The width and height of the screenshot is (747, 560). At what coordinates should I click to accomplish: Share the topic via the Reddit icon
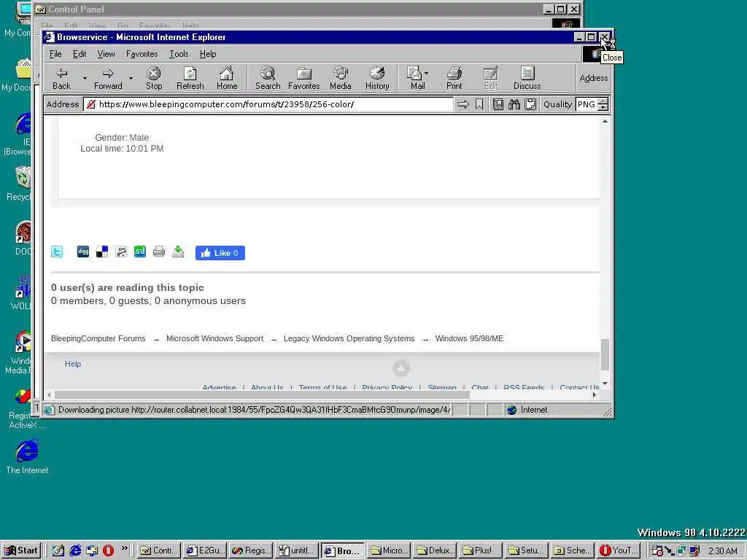tap(122, 252)
